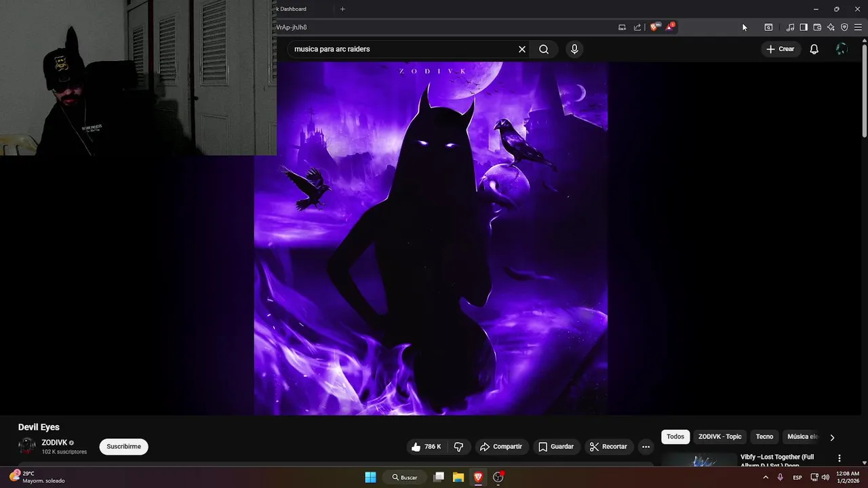Image resolution: width=868 pixels, height=488 pixels.
Task: Like the Devil Eyes video
Action: [x=426, y=447]
